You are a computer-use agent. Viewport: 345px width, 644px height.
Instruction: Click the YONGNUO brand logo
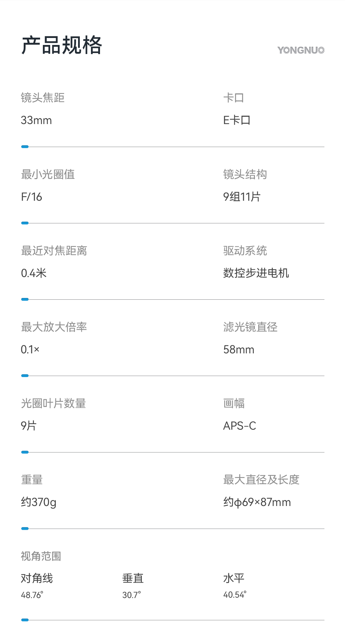pos(301,50)
